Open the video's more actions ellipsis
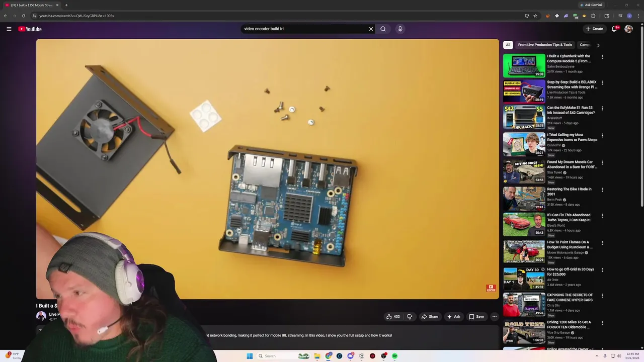This screenshot has height=362, width=644. click(x=495, y=317)
